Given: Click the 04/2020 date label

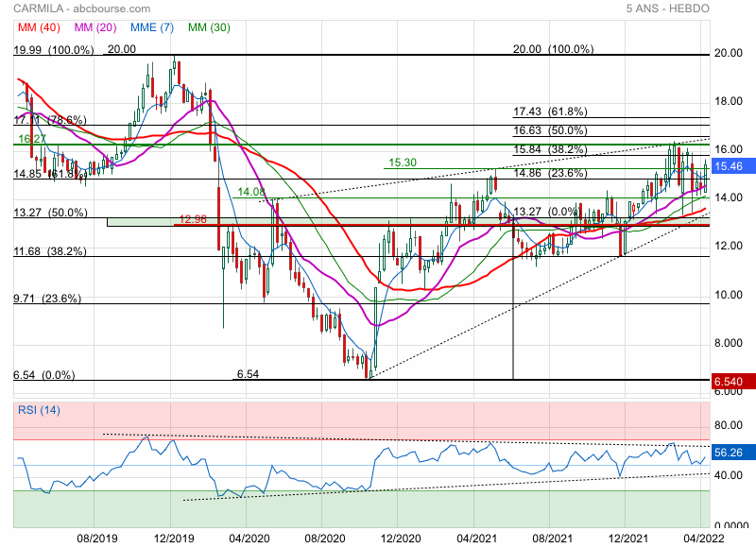Looking at the screenshot, I should pos(249,539).
